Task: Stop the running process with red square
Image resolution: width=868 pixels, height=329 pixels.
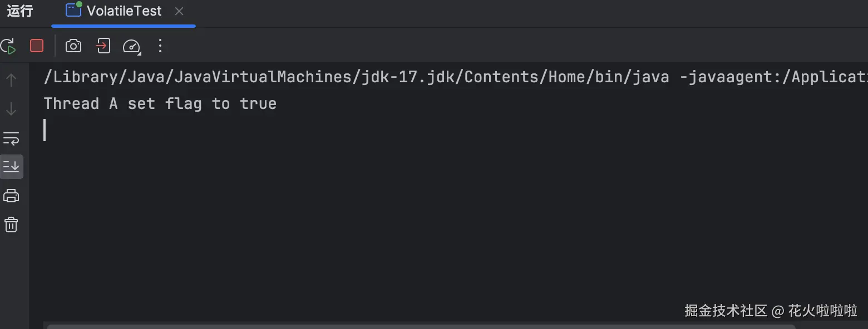Action: click(x=37, y=46)
